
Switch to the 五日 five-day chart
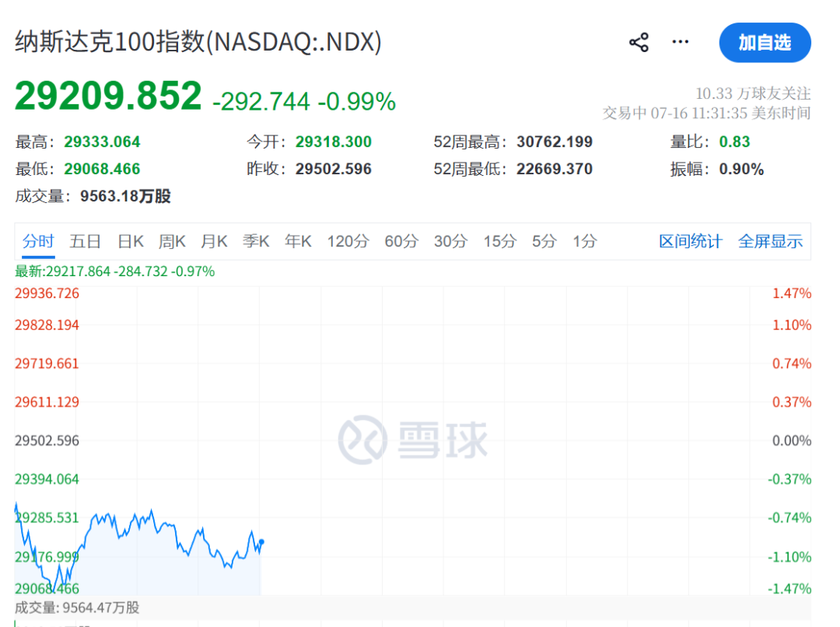click(x=86, y=241)
